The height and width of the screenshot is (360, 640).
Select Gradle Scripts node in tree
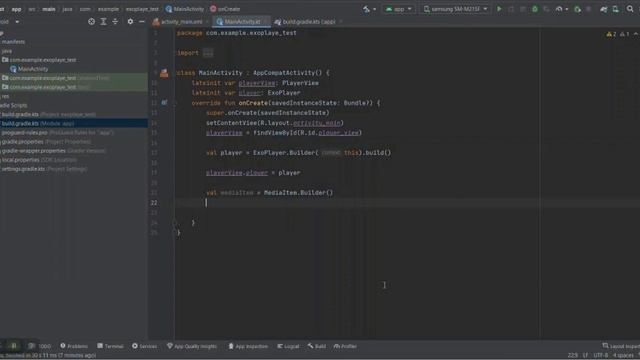point(14,105)
